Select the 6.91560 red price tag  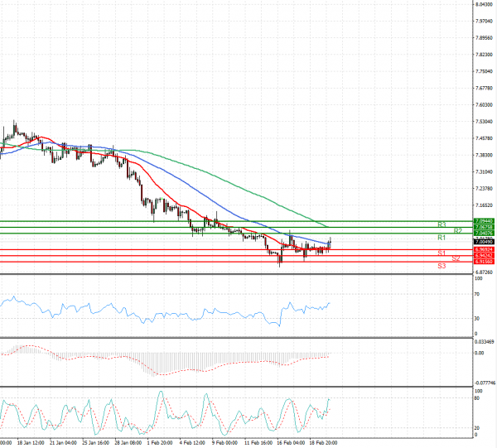[484, 263]
